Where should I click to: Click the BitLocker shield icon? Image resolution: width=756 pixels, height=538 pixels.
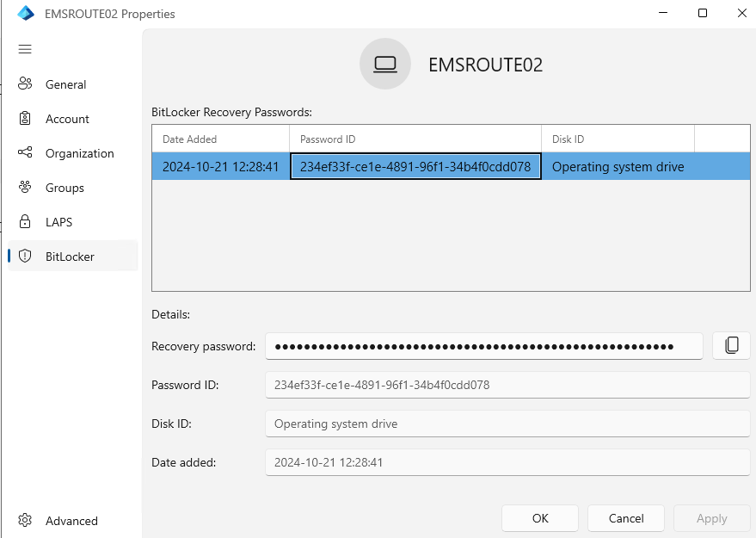[x=25, y=257]
